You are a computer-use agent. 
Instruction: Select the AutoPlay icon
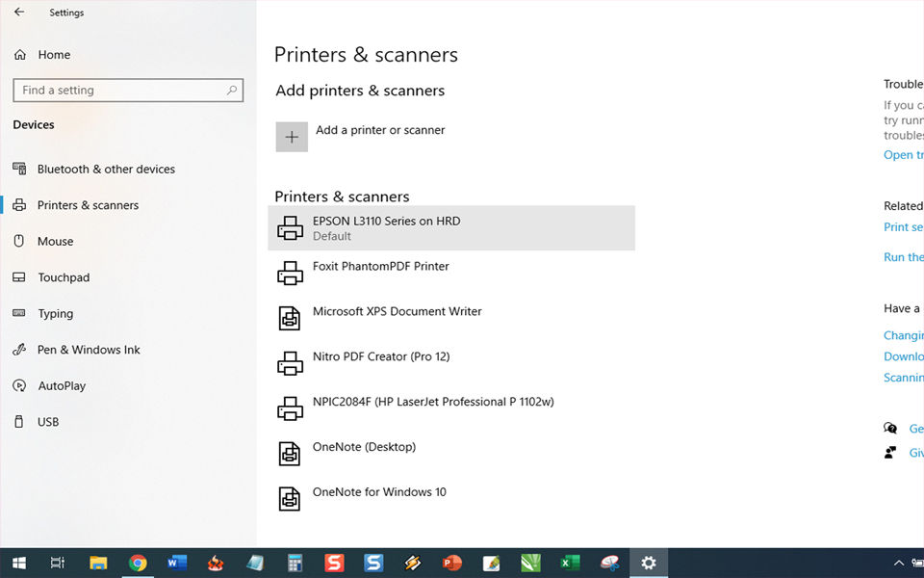20,385
